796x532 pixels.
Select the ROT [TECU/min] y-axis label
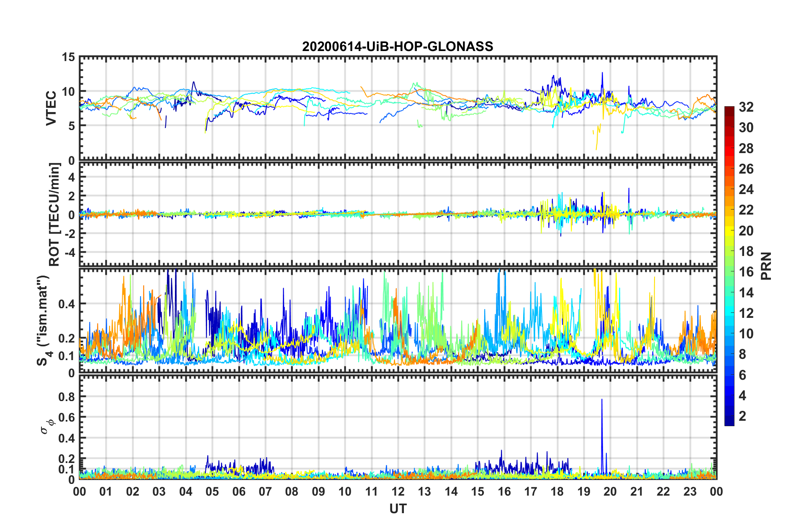click(x=54, y=215)
